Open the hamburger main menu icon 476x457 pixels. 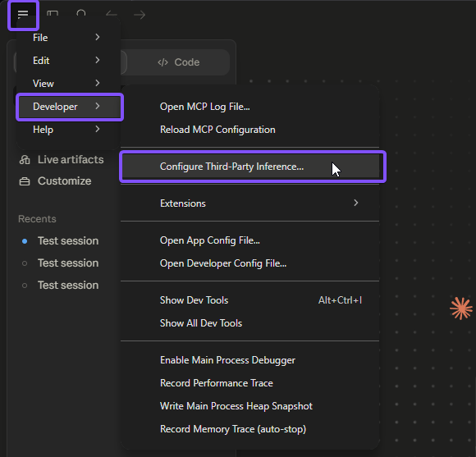tap(23, 14)
